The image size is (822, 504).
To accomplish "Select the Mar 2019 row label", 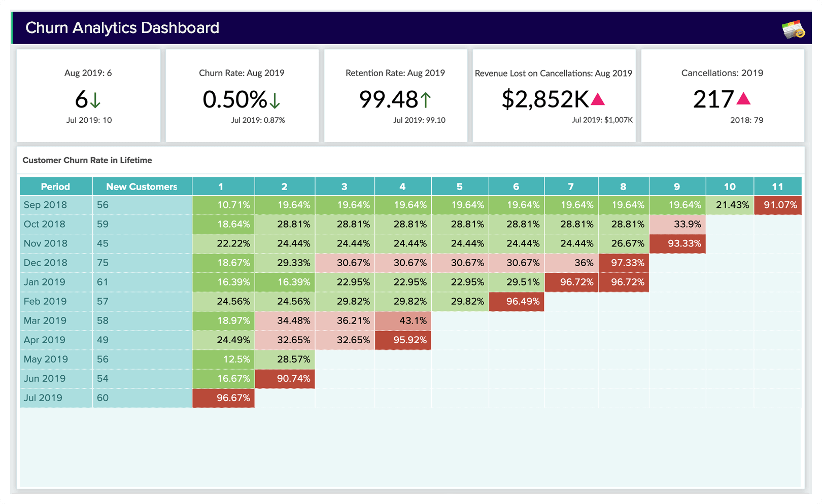I will coord(45,320).
